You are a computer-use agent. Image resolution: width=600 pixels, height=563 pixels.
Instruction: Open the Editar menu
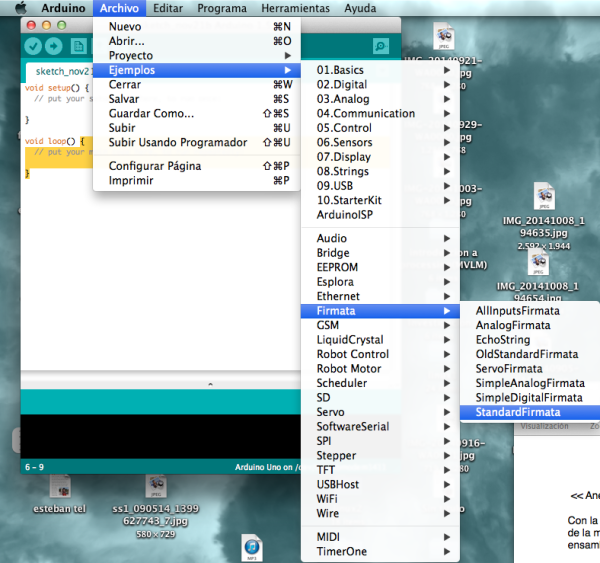pos(168,8)
